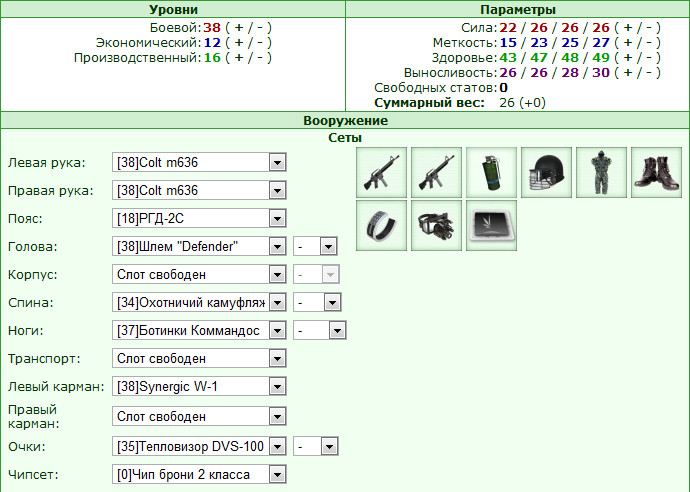Viewport: 690px width, 492px height.
Task: Click the Вооружение section header
Action: (x=345, y=121)
